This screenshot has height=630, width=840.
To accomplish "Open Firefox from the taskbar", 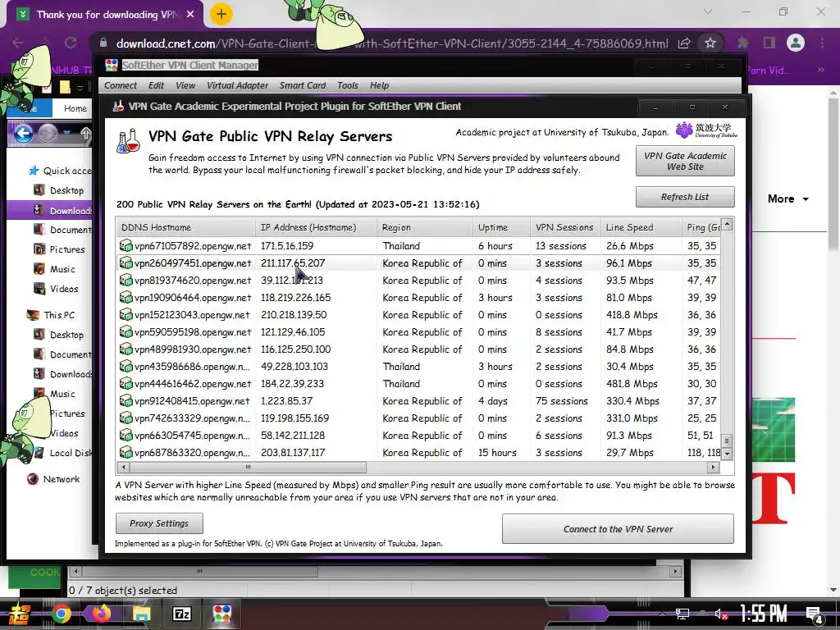I will pyautogui.click(x=101, y=614).
